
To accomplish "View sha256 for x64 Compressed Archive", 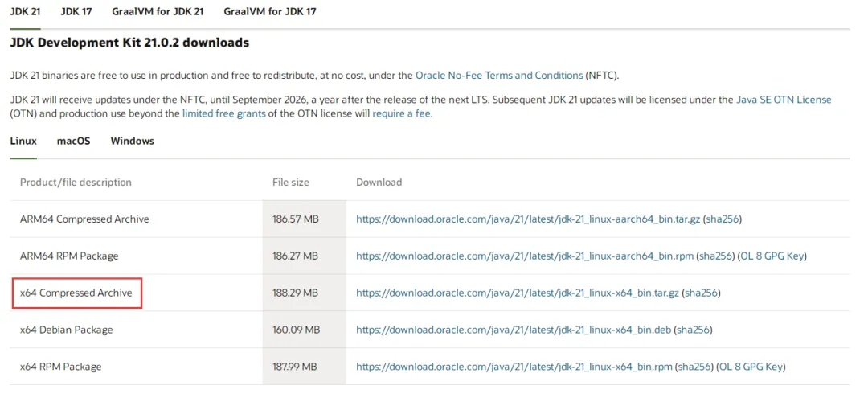I will coord(701,293).
